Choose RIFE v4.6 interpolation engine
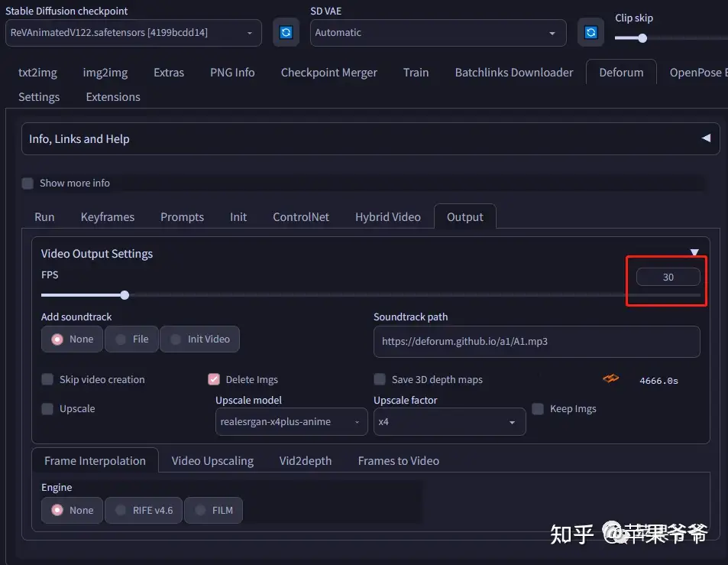 pyautogui.click(x=144, y=510)
